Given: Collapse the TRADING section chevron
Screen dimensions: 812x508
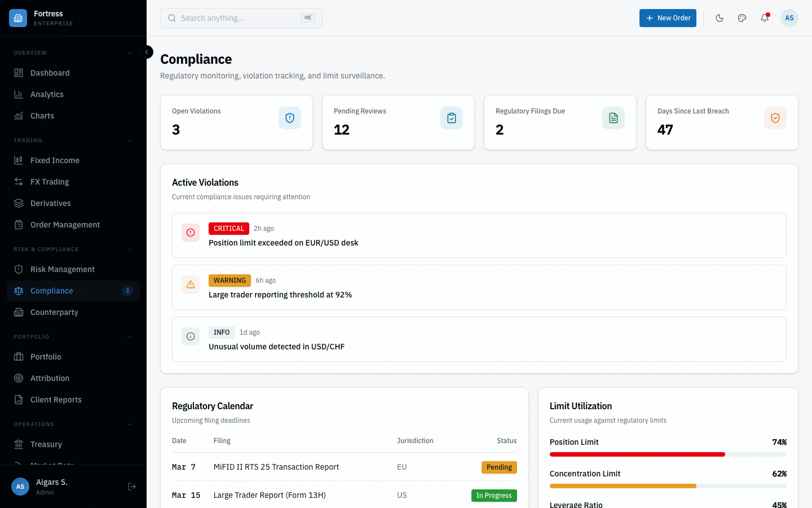Looking at the screenshot, I should tap(130, 140).
